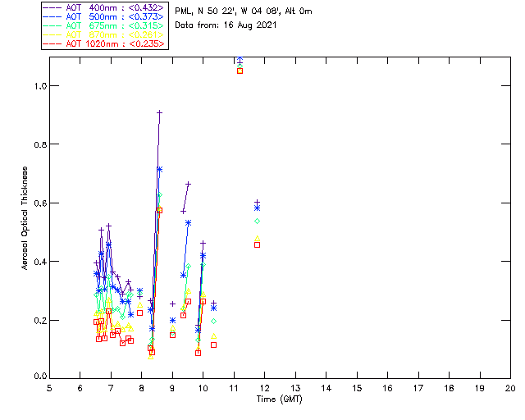Image resolution: width=525 pixels, height=420 pixels.
Task: Click the AOT 870nm legend entry
Action: pos(104,34)
